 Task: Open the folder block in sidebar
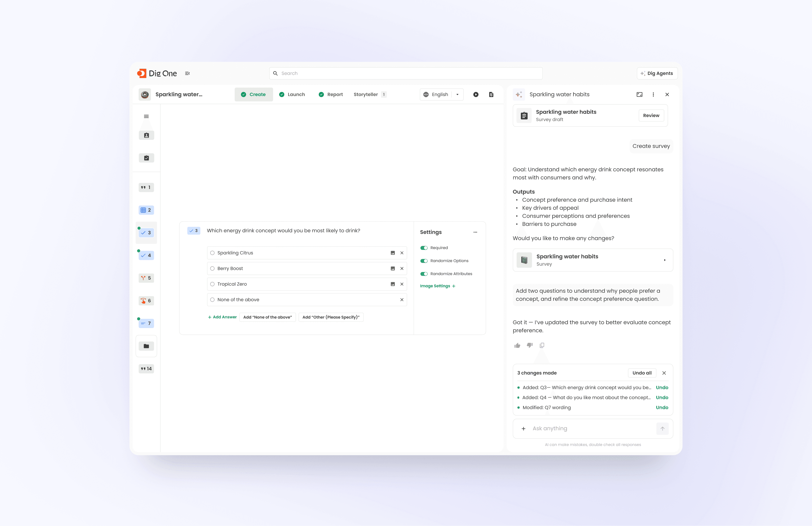pyautogui.click(x=146, y=346)
